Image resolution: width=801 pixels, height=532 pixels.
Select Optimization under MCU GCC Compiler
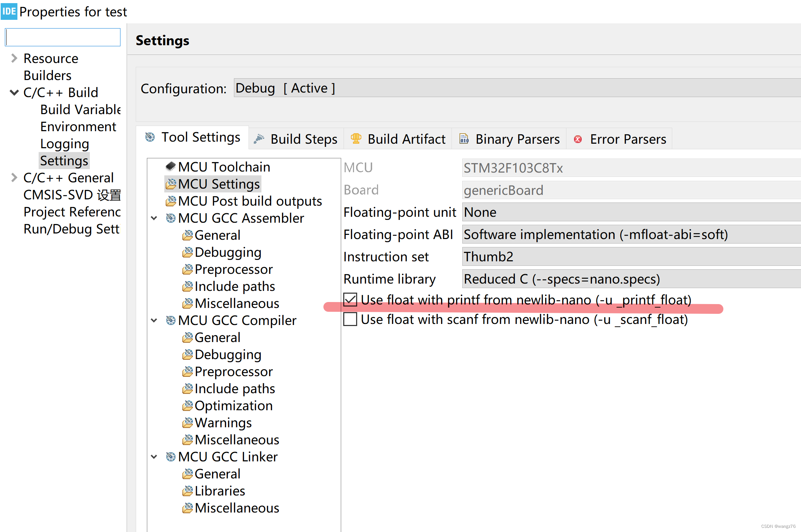tap(233, 406)
